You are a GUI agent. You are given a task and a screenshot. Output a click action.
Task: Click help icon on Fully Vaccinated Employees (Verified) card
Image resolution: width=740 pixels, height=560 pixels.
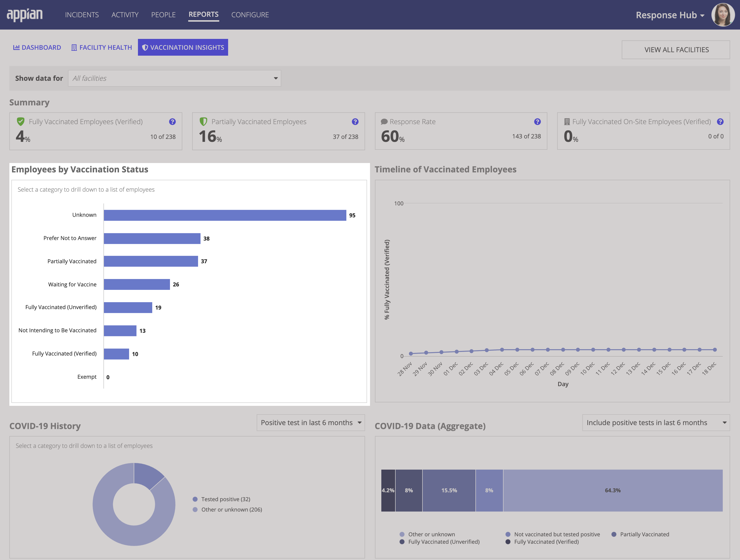172,122
